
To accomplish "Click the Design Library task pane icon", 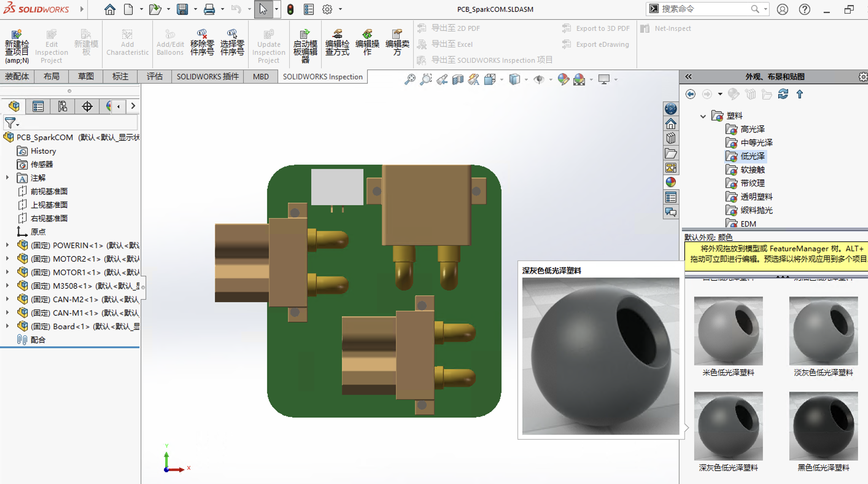I will pos(671,138).
